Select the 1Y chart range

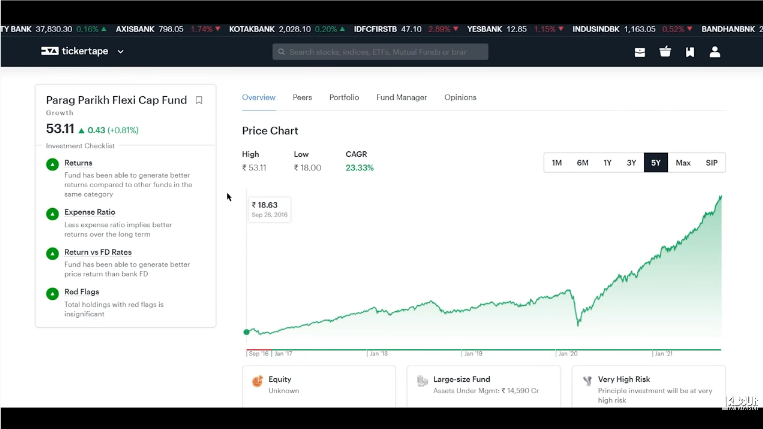click(607, 162)
